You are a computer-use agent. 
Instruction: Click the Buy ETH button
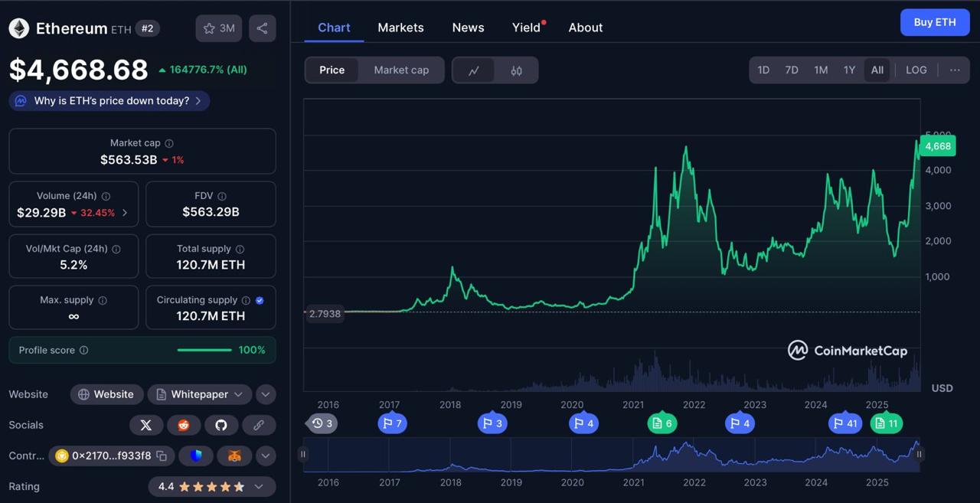point(935,22)
